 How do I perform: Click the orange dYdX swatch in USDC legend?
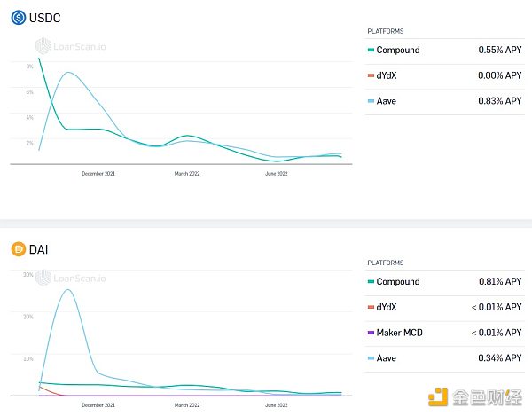[x=371, y=76]
